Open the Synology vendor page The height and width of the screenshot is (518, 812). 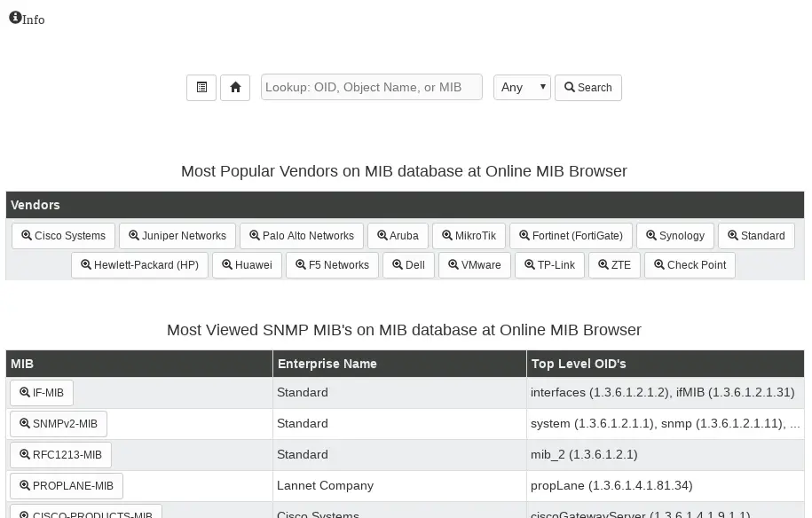click(675, 236)
